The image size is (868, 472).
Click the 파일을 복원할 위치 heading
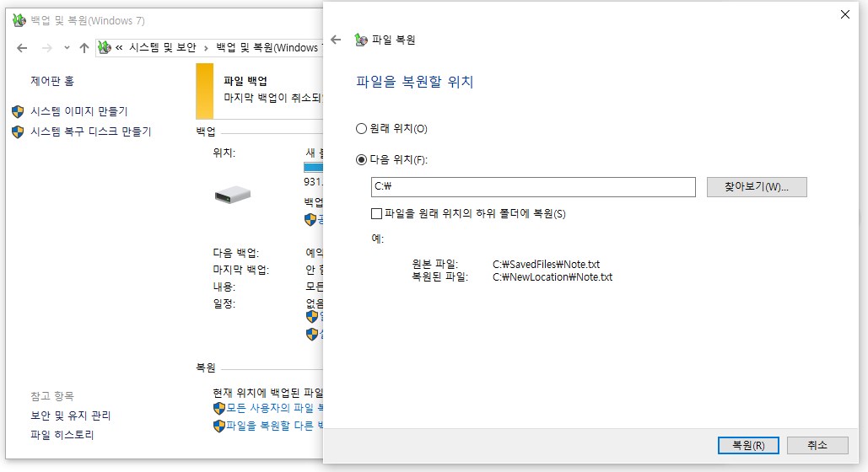(415, 82)
